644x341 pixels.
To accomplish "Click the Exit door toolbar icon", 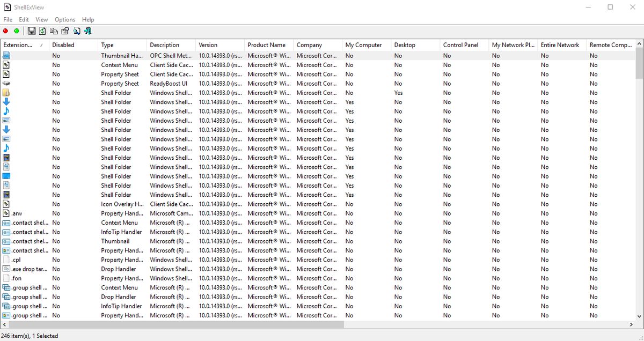I will 88,32.
